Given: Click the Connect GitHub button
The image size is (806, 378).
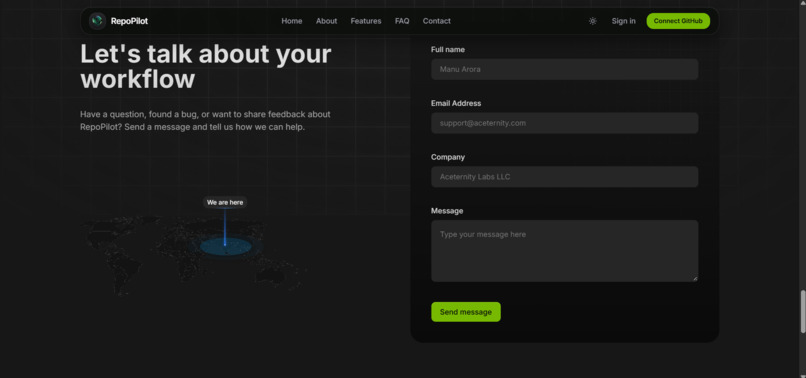Looking at the screenshot, I should (x=678, y=21).
